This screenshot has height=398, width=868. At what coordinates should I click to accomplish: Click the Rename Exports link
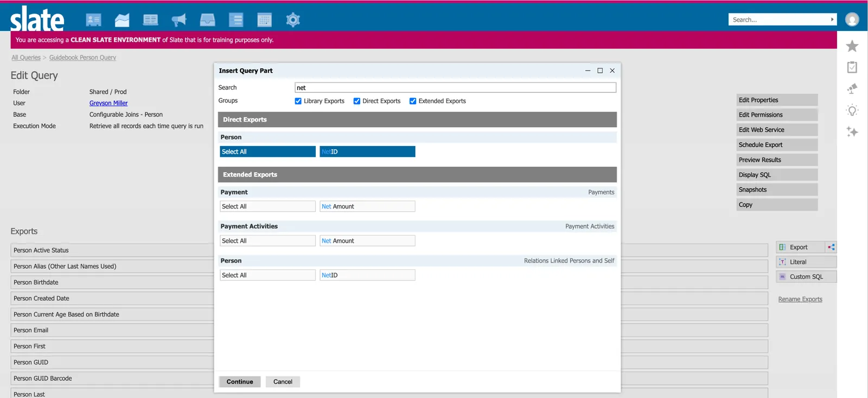point(800,299)
